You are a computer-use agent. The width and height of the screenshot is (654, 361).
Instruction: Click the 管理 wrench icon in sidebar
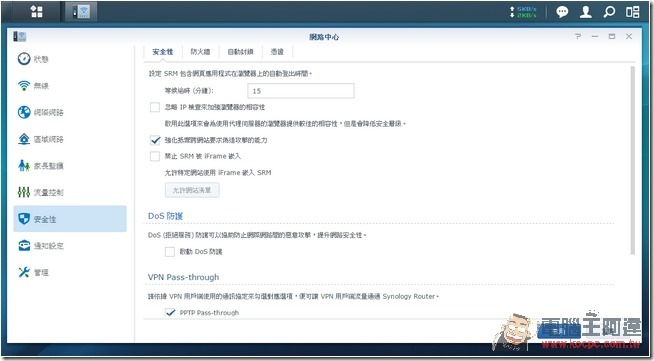click(24, 272)
